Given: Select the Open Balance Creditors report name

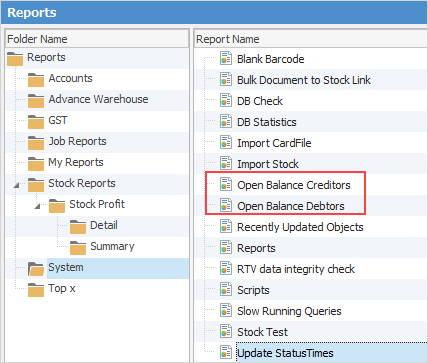Looking at the screenshot, I should (294, 185).
